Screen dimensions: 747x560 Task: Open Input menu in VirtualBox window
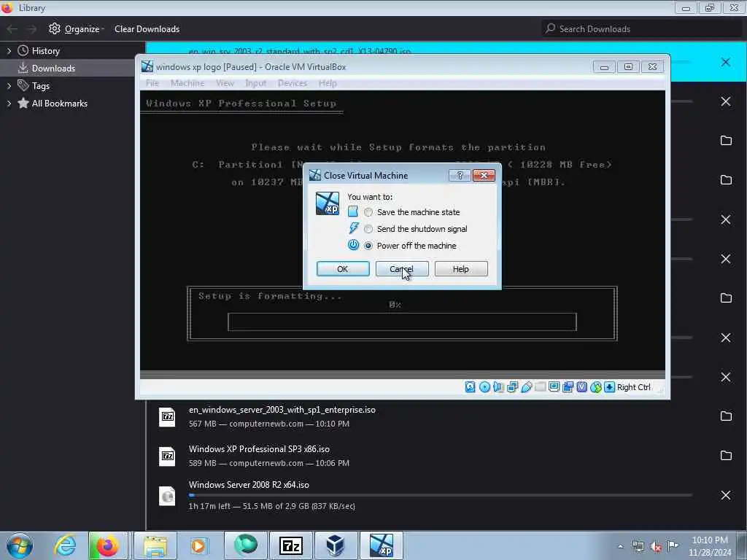click(x=255, y=83)
